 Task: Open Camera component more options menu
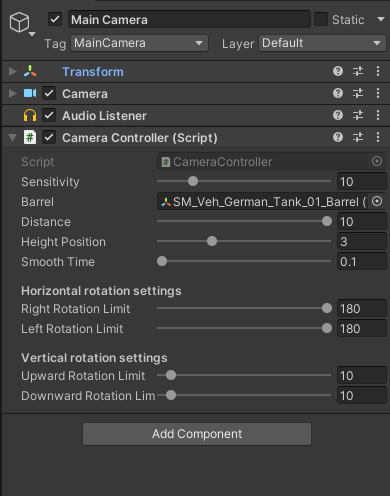378,93
